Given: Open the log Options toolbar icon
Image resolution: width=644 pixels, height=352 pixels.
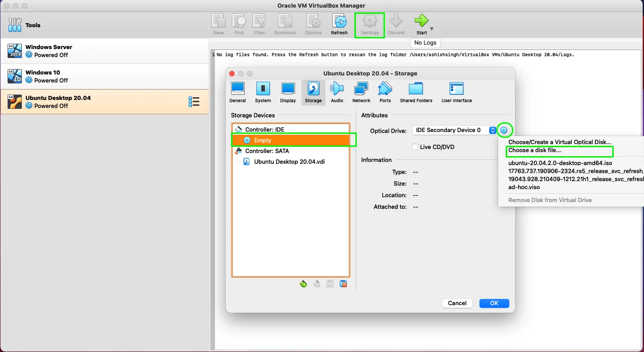Looking at the screenshot, I should click(313, 25).
